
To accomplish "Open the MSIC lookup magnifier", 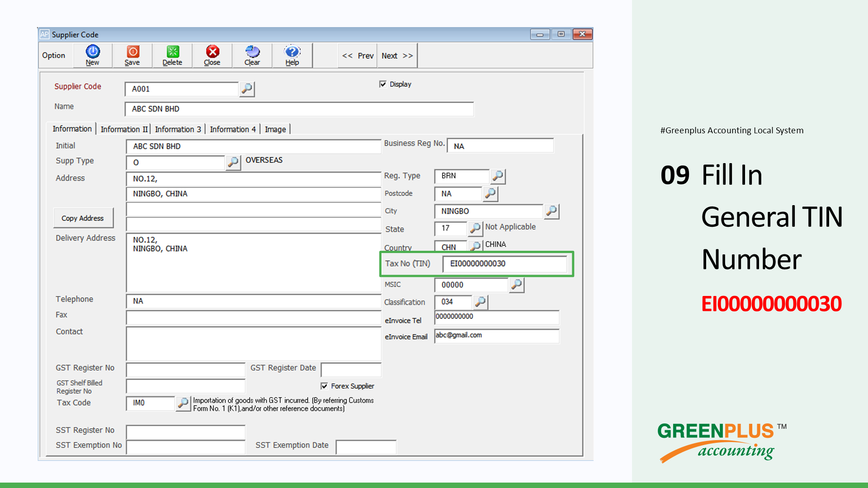I will (x=517, y=285).
